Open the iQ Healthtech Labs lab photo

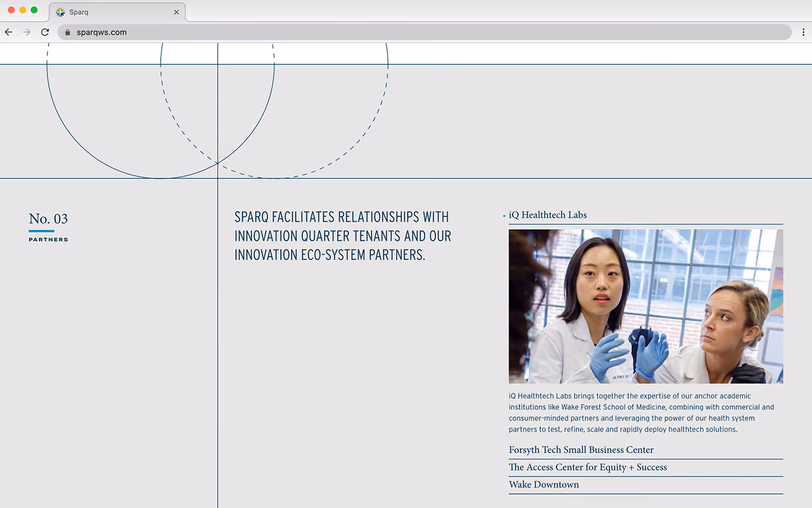(x=646, y=306)
